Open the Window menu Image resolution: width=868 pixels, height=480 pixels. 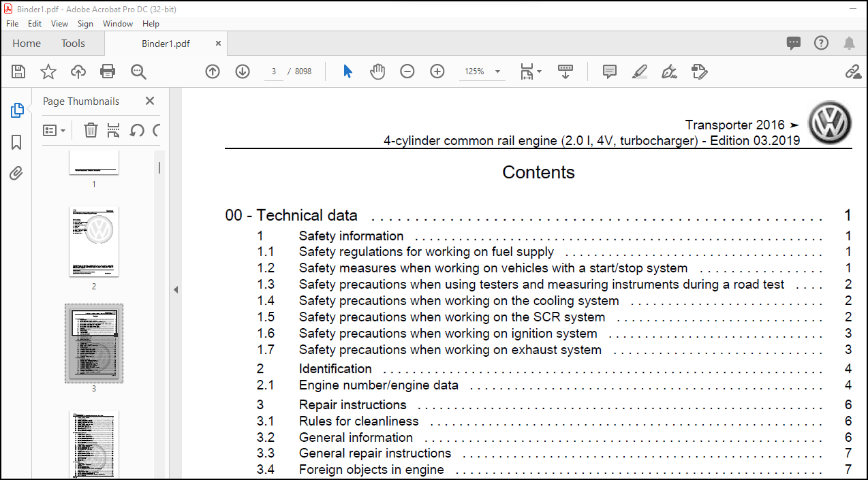coord(118,23)
